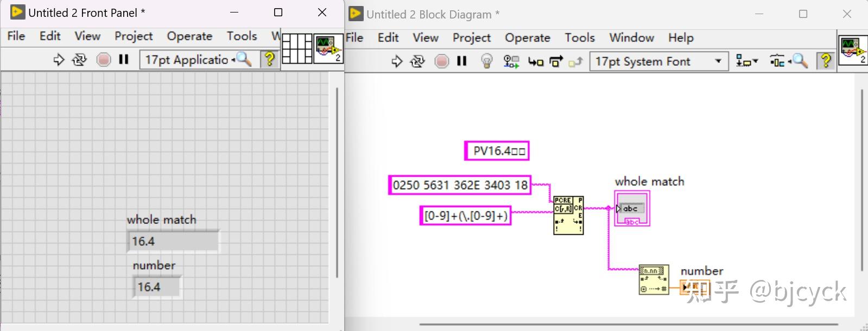The height and width of the screenshot is (331, 868).
Task: Open Operate menu in Block Diagram
Action: pos(528,38)
